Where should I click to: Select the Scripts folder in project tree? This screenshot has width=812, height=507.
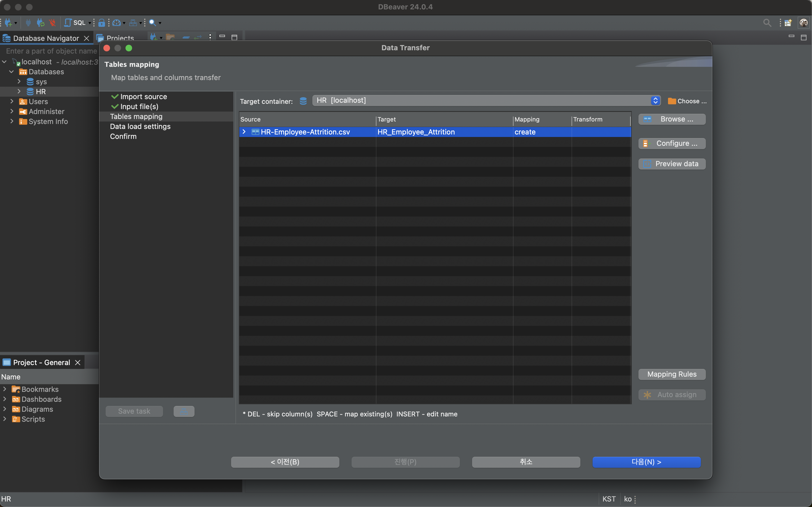click(x=33, y=419)
